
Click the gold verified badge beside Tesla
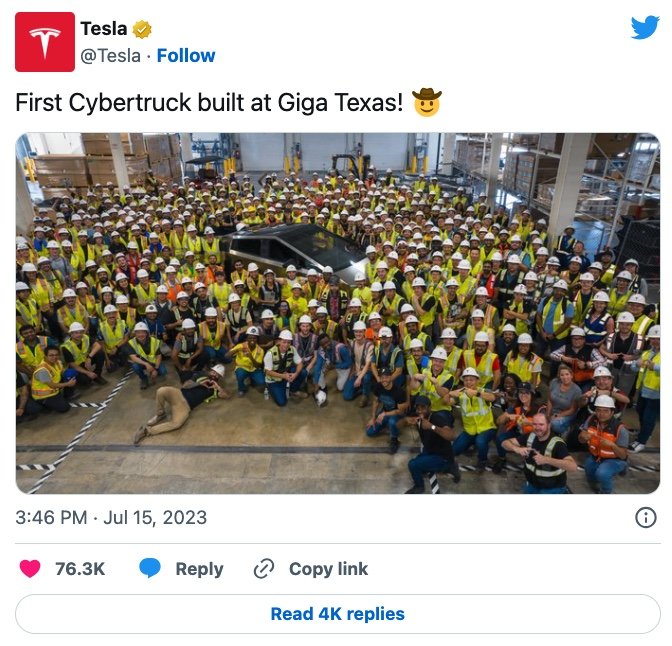(x=142, y=30)
